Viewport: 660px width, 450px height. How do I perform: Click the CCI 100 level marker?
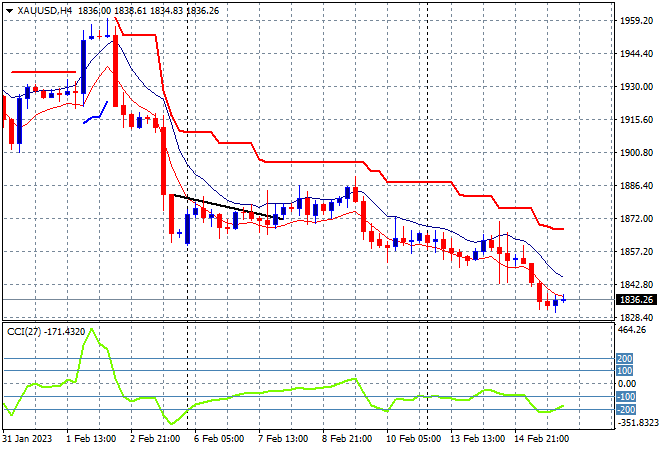pyautogui.click(x=624, y=371)
